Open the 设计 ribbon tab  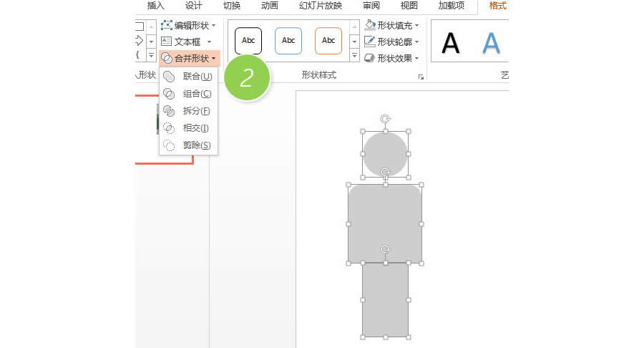click(x=193, y=5)
